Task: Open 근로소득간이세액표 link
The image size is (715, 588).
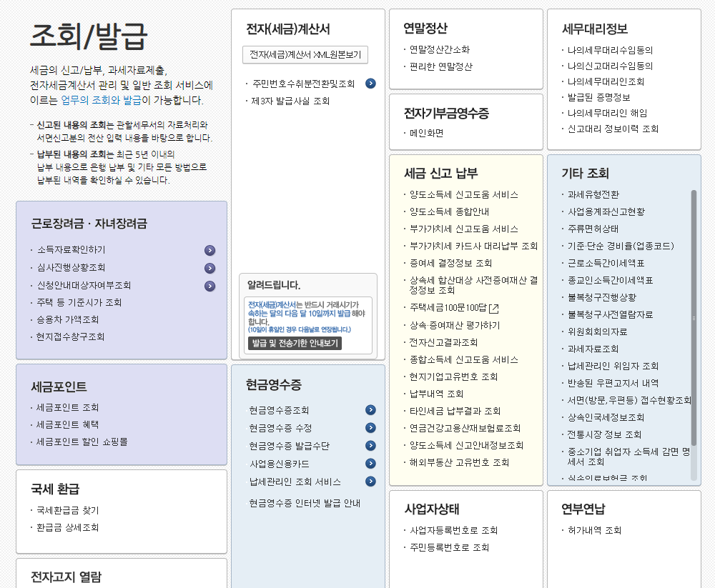Action: click(x=606, y=263)
